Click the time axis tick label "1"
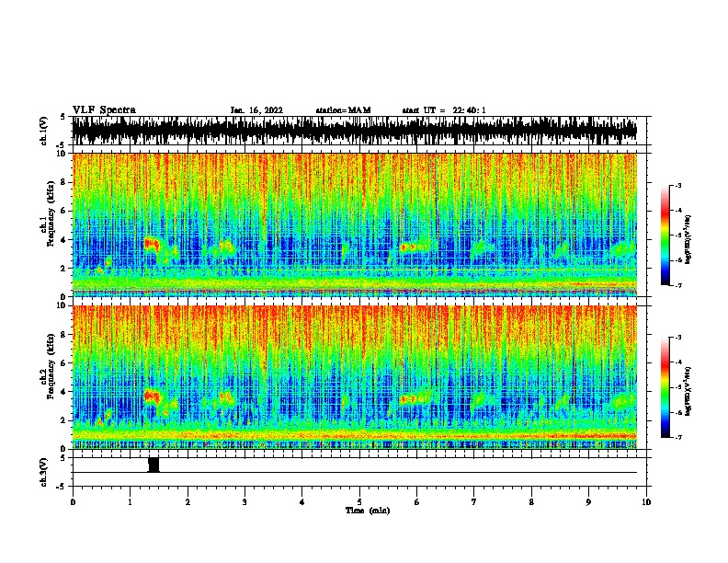The height and width of the screenshot is (563, 728). click(x=130, y=502)
